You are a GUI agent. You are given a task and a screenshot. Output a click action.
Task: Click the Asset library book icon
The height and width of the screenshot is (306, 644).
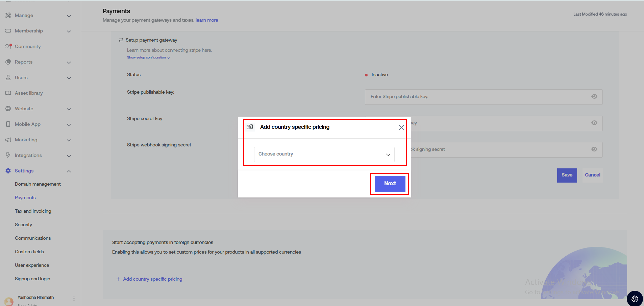(x=8, y=93)
